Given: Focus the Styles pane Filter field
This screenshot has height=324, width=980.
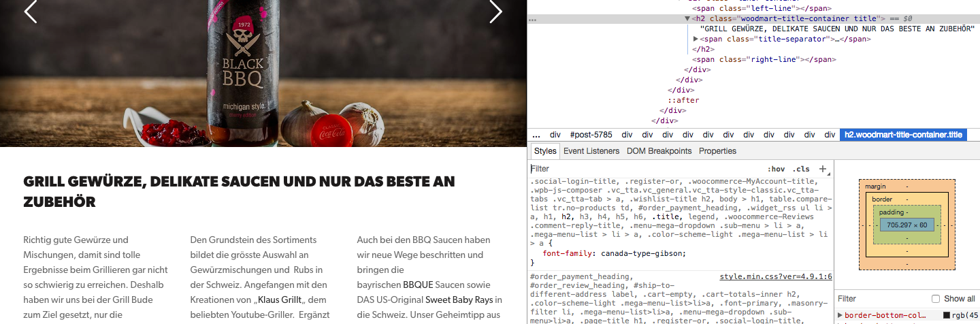Looking at the screenshot, I should click(647, 169).
